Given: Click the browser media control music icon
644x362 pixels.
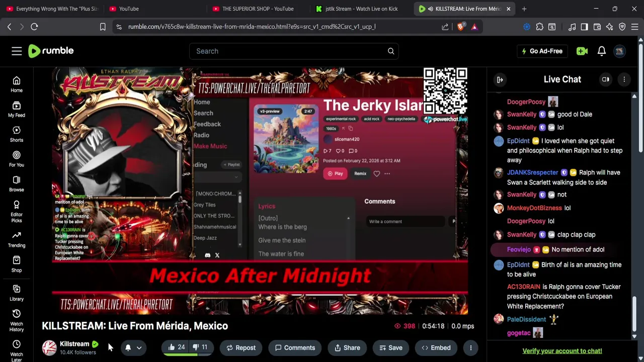Looking at the screenshot, I should 572,27.
